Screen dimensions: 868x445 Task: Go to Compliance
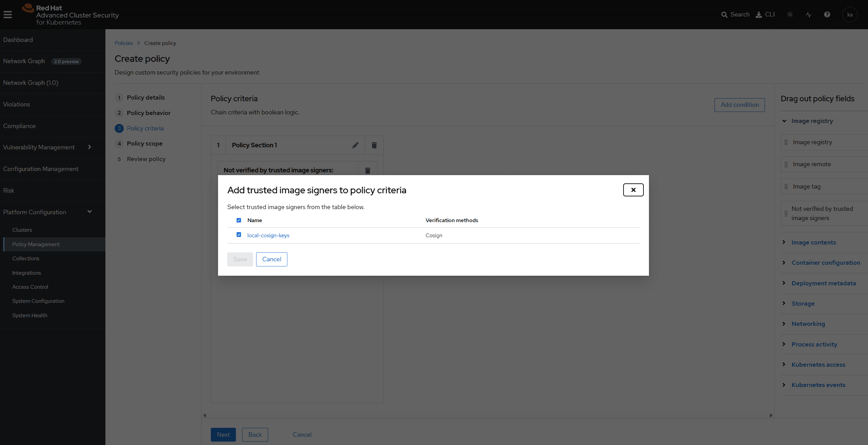(53, 126)
